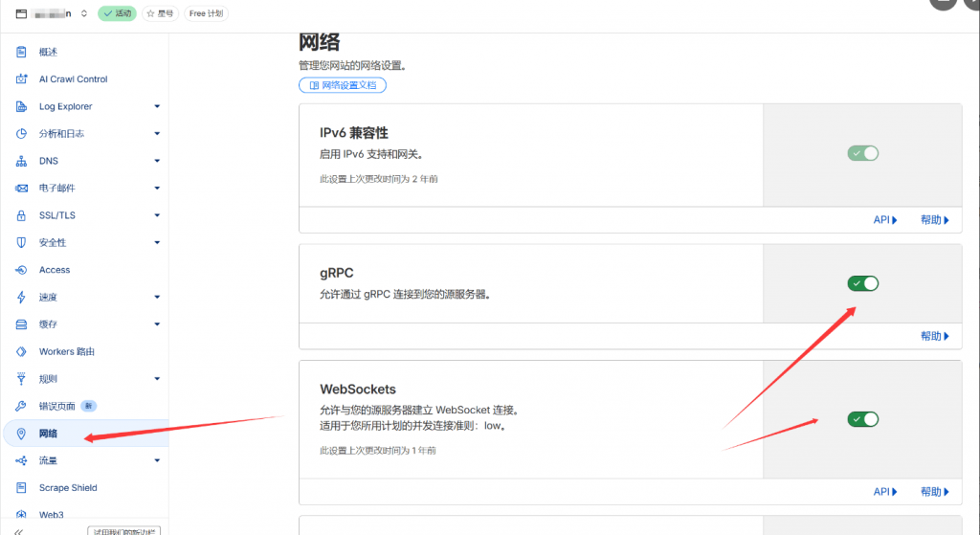Expand the SSL/TLS submenu arrow
The image size is (980, 535).
click(x=157, y=215)
